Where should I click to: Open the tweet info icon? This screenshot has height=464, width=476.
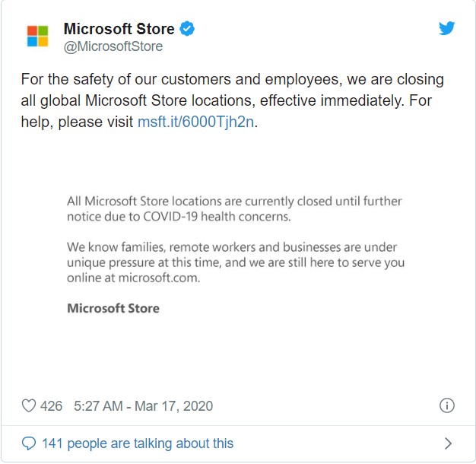[447, 405]
